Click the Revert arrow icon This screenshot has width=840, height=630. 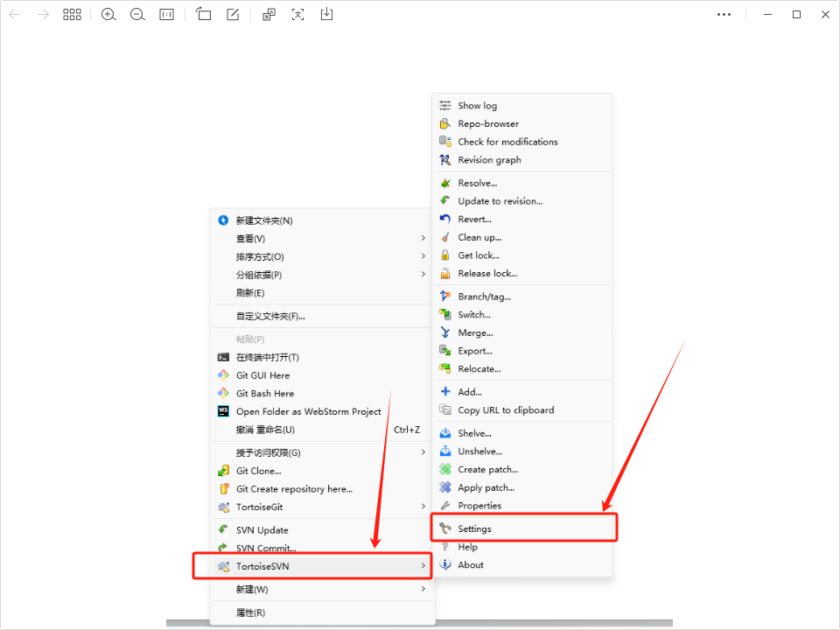click(445, 219)
